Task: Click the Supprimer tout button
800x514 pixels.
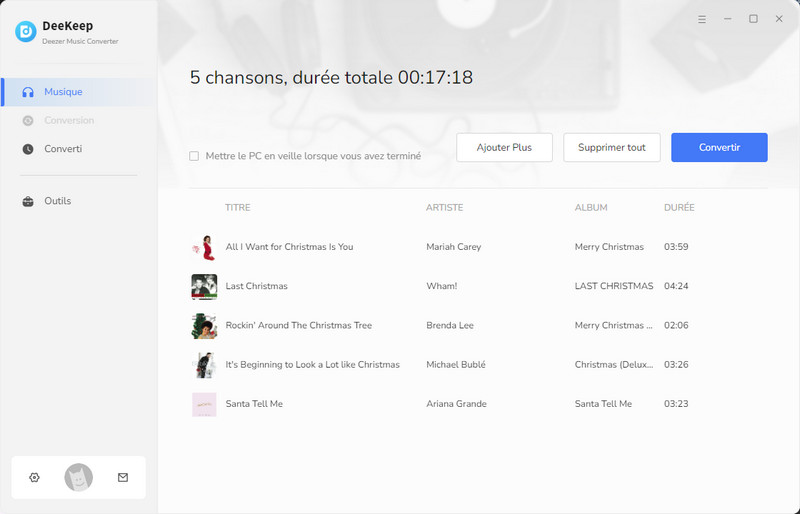Action: tap(612, 148)
